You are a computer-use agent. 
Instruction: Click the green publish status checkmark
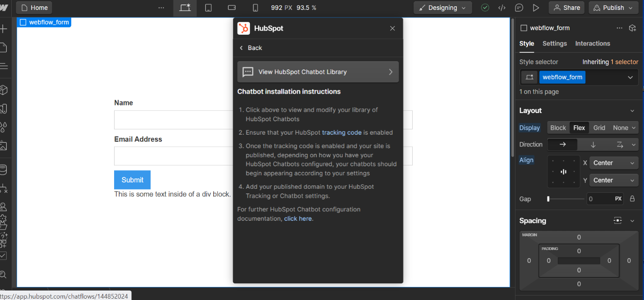[x=485, y=8]
